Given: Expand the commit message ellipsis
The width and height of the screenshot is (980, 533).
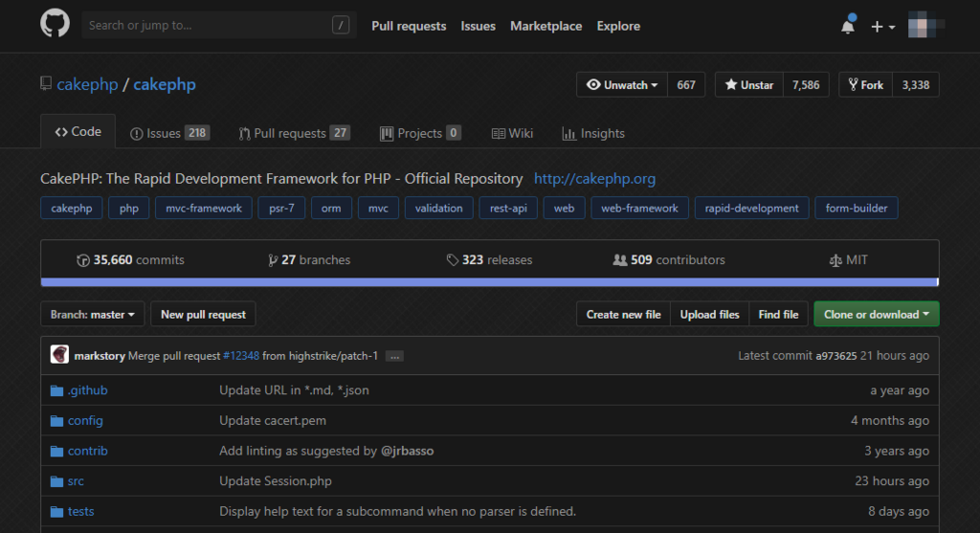Looking at the screenshot, I should pyautogui.click(x=394, y=356).
